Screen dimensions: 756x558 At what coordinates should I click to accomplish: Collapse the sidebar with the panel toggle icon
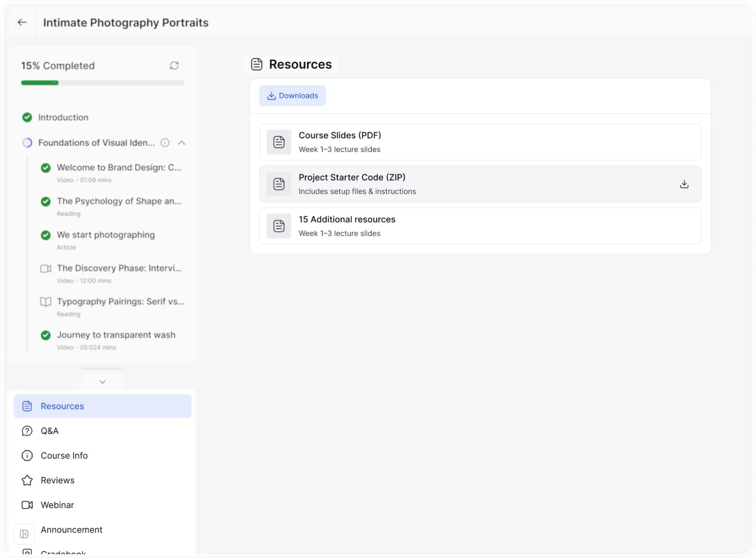click(x=24, y=534)
